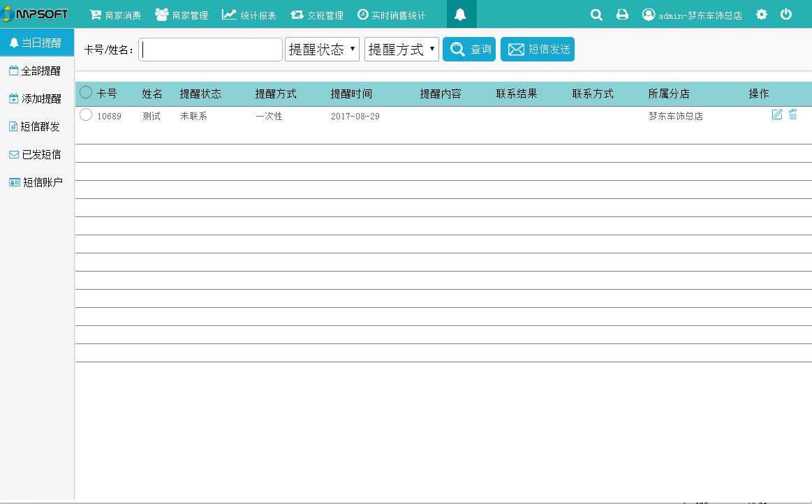Click the power logout icon
The height and width of the screenshot is (504, 812).
coord(786,15)
